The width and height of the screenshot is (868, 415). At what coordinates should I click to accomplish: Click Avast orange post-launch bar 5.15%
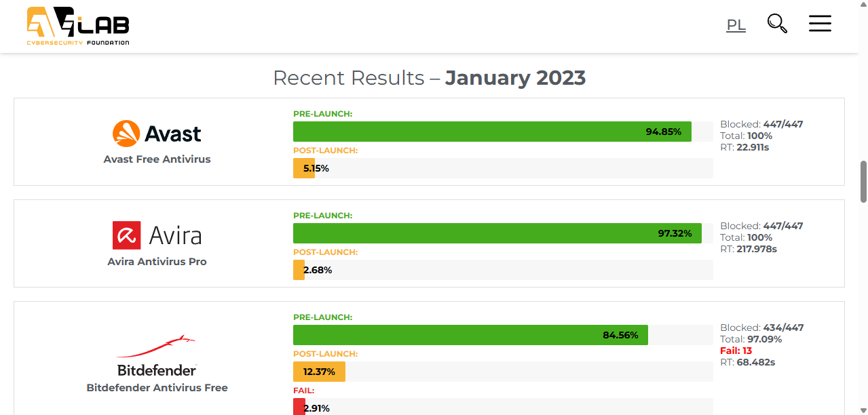point(304,168)
